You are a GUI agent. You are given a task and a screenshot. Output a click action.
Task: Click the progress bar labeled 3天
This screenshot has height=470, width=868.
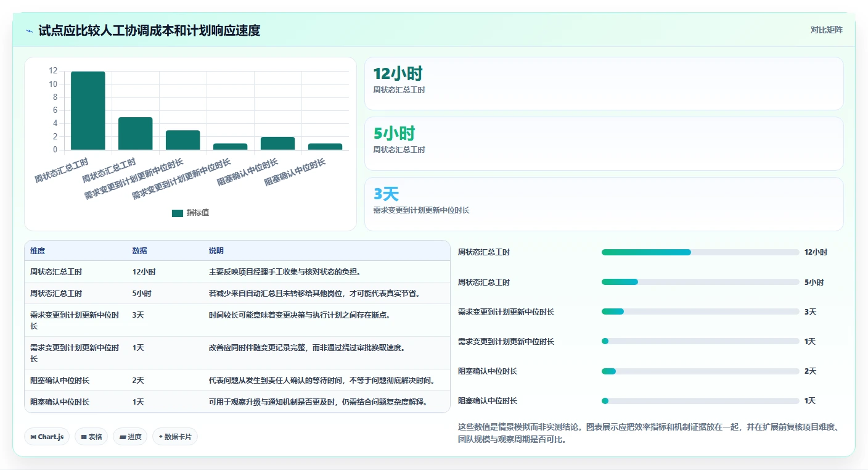[700, 311]
